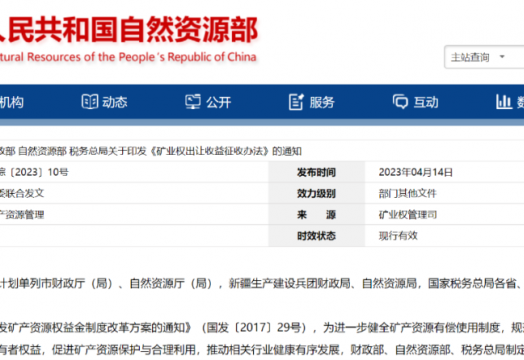Click the 现行有效 validity status value
Screen dimensions: 524x360
pyautogui.click(x=398, y=236)
